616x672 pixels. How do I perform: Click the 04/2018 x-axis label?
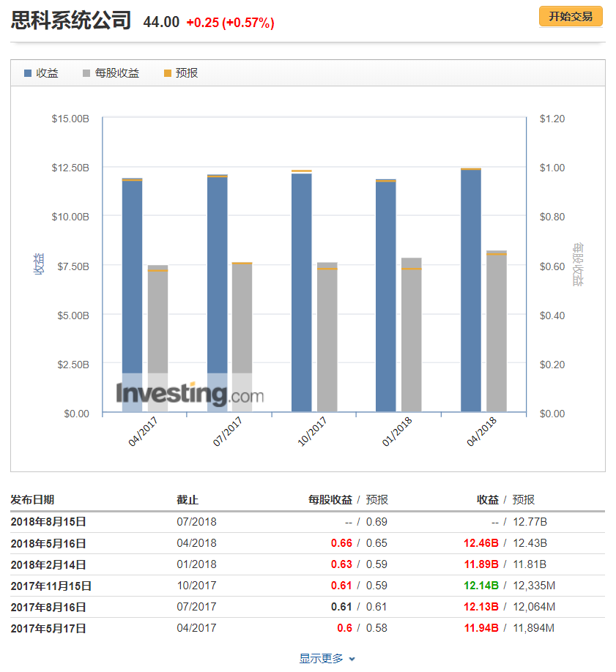click(x=481, y=431)
